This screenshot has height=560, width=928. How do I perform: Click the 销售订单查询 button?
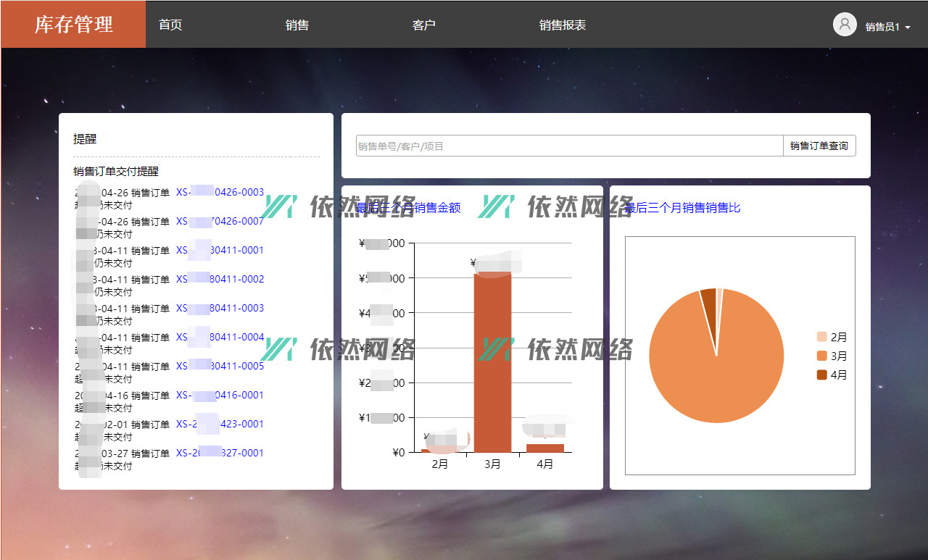(x=819, y=146)
